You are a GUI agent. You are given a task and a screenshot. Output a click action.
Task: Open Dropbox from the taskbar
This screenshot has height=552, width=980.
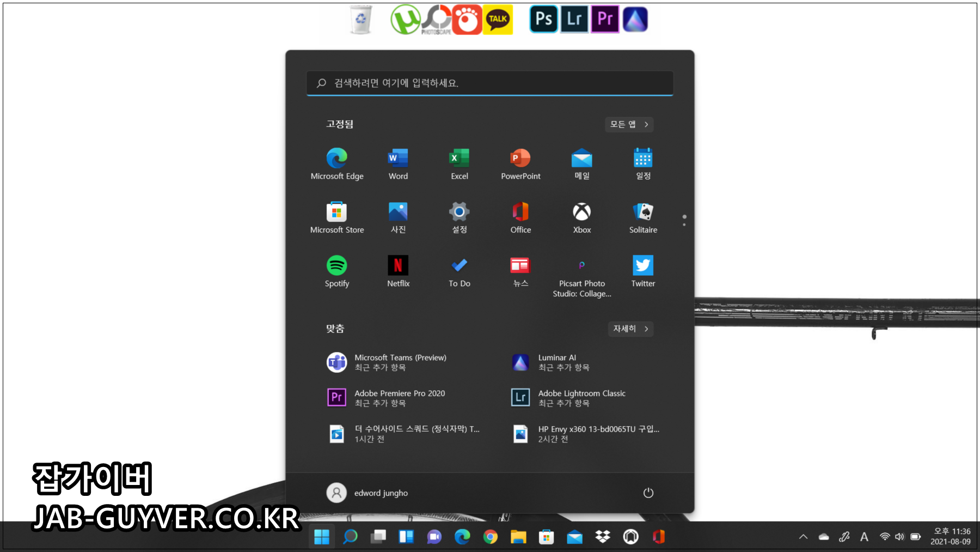pos(603,537)
